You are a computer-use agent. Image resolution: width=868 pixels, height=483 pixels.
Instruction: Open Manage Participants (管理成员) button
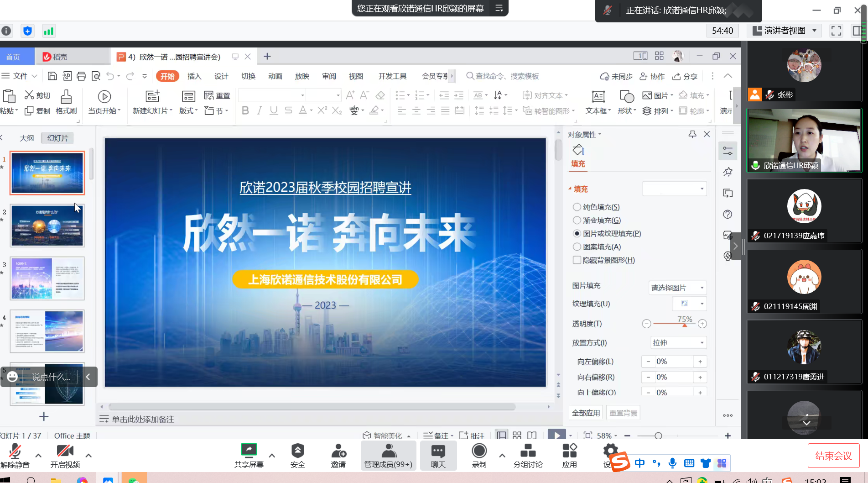[x=388, y=456]
